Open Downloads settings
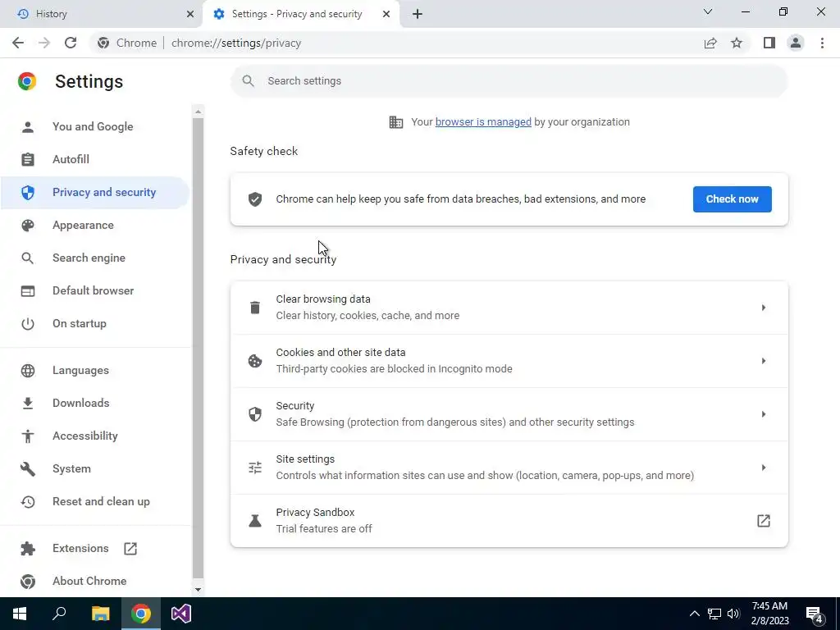Viewport: 840px width, 630px height. (x=95, y=403)
